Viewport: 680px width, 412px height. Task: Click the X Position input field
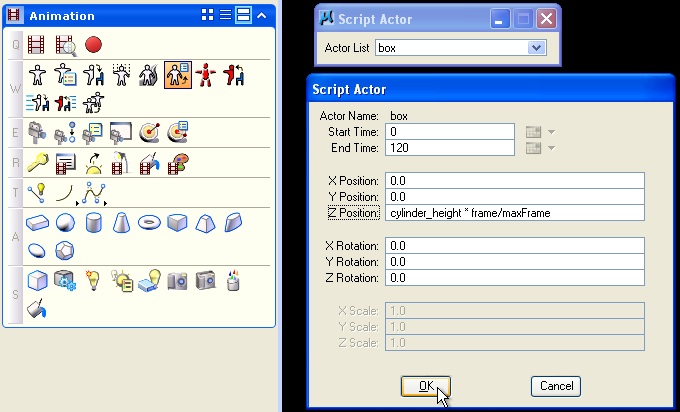[x=515, y=181]
